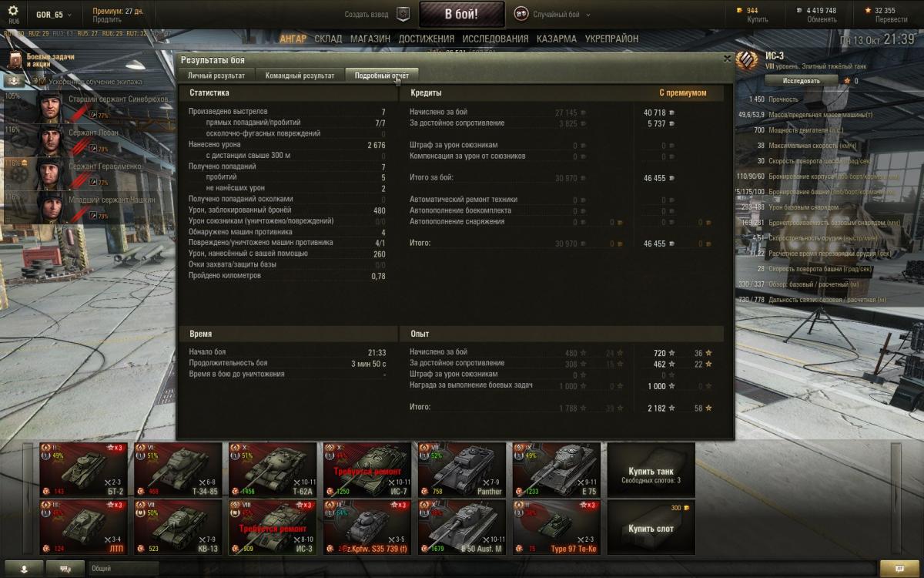Open the battle missions and promotions icon

[15, 61]
